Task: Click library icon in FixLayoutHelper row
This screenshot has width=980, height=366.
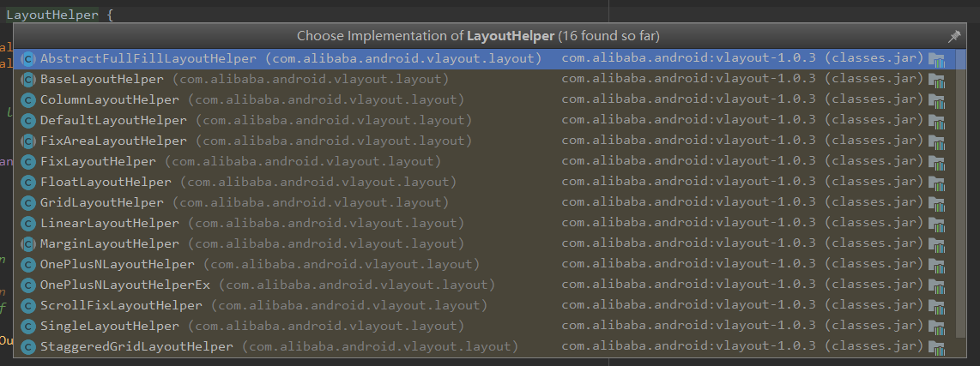Action: tap(936, 163)
